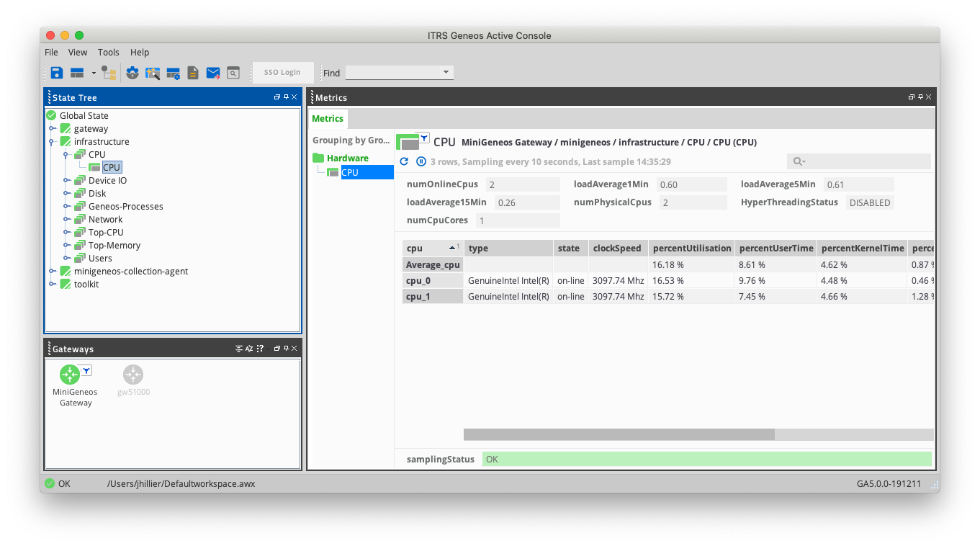
Task: Click the refresh icon above the CPU metrics
Action: click(404, 162)
